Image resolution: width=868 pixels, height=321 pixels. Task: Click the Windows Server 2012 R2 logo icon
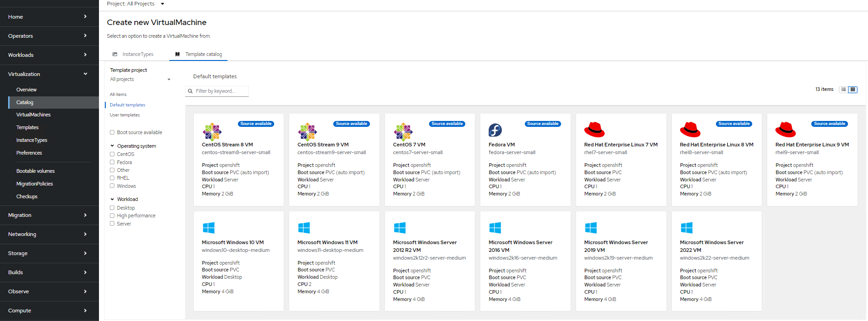pos(400,228)
